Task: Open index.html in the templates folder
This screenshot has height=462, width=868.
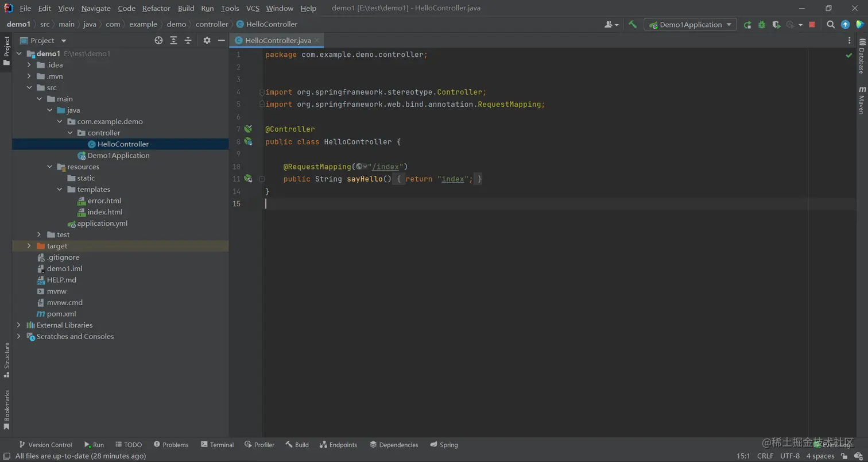Action: [x=105, y=212]
